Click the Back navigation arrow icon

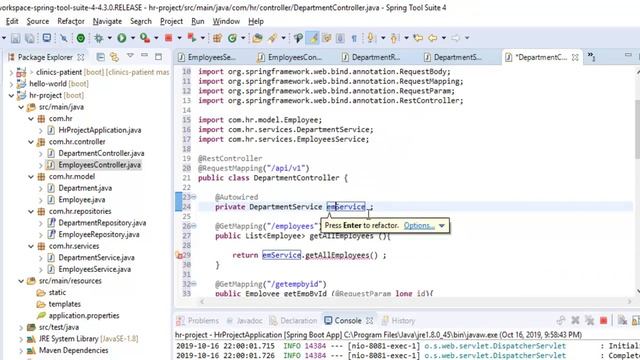(433, 38)
